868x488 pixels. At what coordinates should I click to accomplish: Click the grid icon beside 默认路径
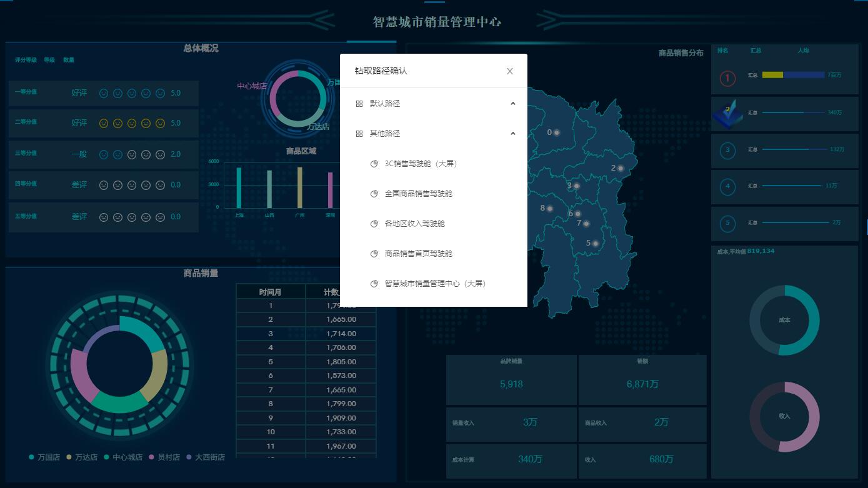[359, 104]
